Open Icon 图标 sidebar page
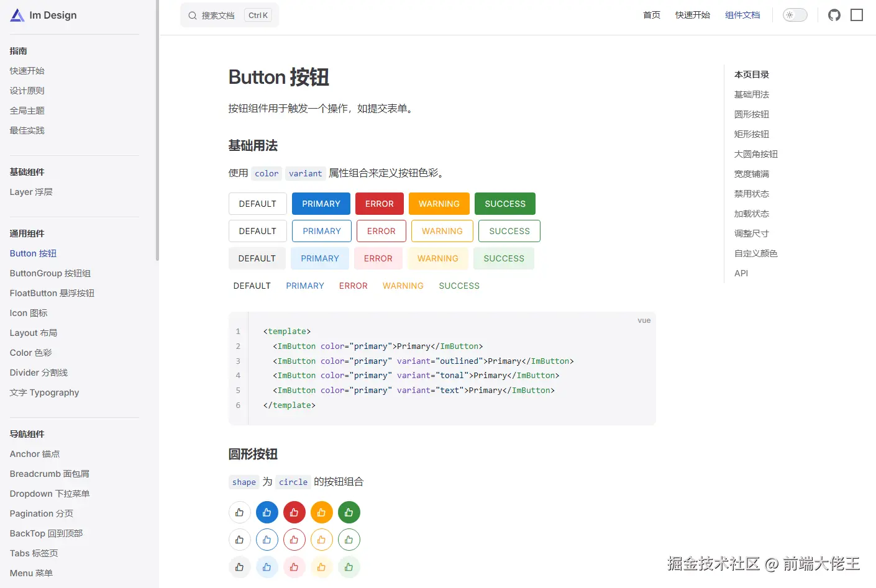876x588 pixels. click(29, 313)
